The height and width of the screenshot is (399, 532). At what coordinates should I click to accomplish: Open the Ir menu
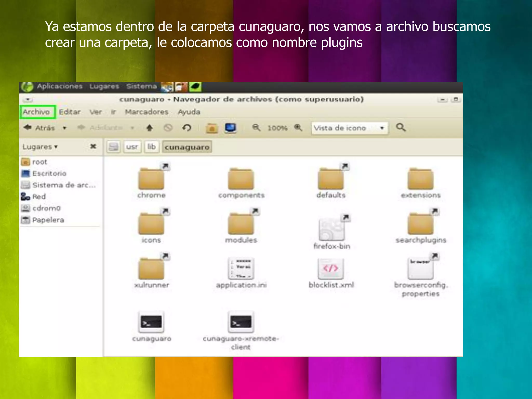coord(113,112)
